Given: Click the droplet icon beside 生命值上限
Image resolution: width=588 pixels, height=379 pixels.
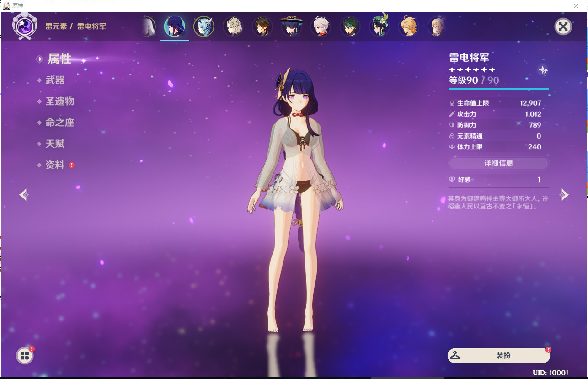Looking at the screenshot, I should [x=452, y=103].
